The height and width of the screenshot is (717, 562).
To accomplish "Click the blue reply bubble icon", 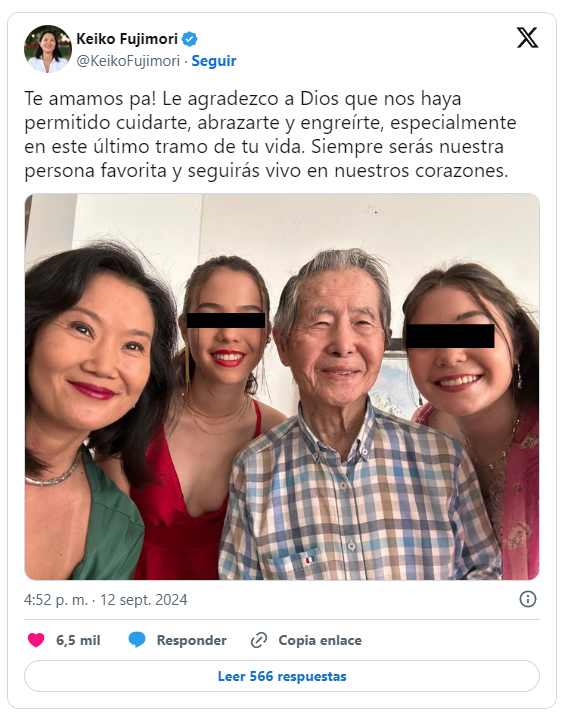I will 137,640.
